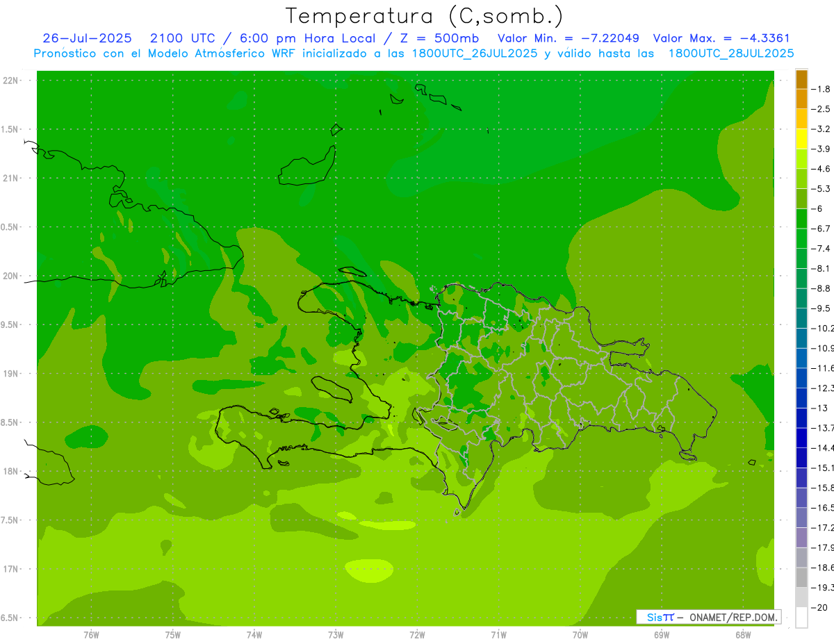
Task: Select the date text '26-Jul-2025'
Action: pos(87,38)
